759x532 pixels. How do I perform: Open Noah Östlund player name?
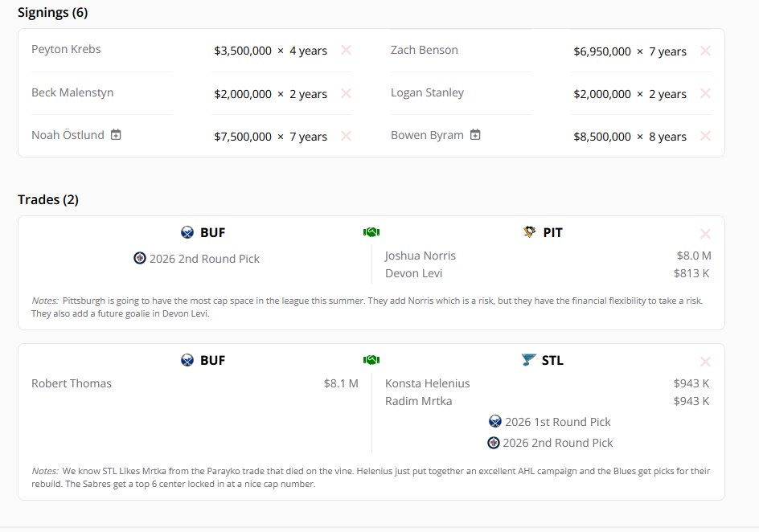(x=68, y=135)
